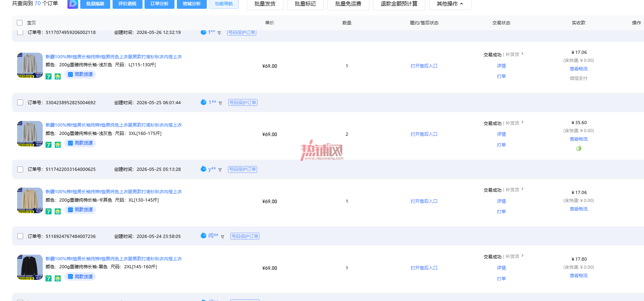Open the 其他操作 dropdown menu
This screenshot has height=301, width=644.
pyautogui.click(x=450, y=4)
